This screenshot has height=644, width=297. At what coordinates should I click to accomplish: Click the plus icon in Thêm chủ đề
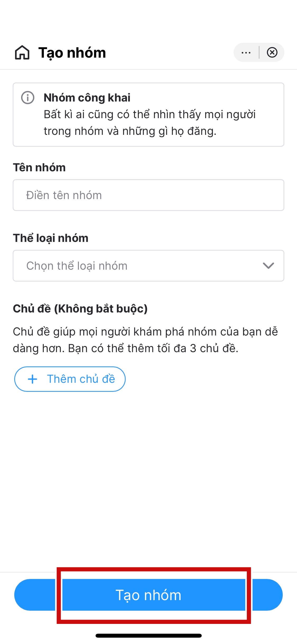click(32, 379)
